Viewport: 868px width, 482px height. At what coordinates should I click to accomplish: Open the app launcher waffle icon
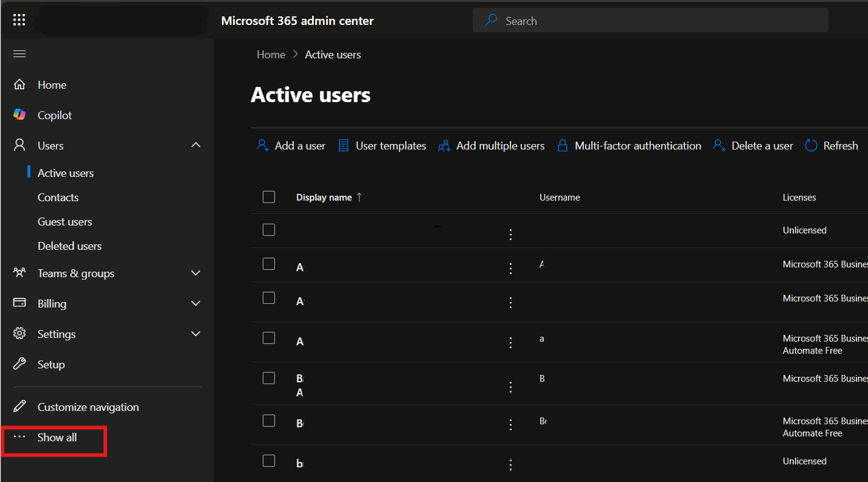point(19,20)
